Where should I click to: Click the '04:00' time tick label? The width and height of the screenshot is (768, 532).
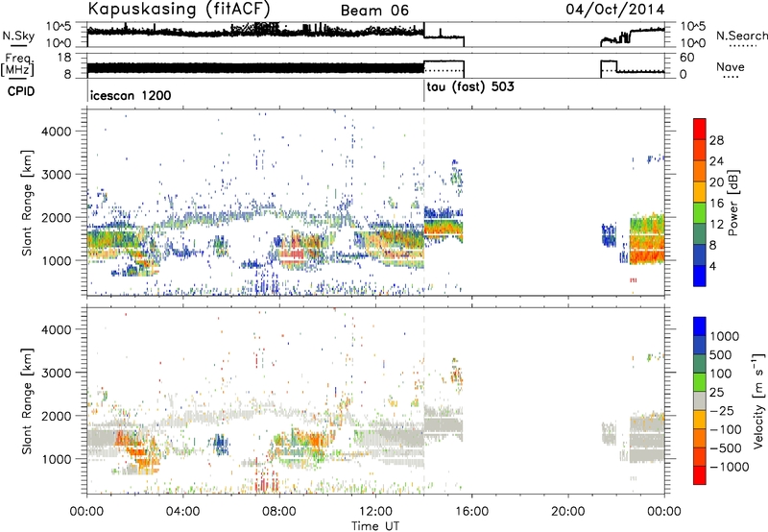[182, 512]
